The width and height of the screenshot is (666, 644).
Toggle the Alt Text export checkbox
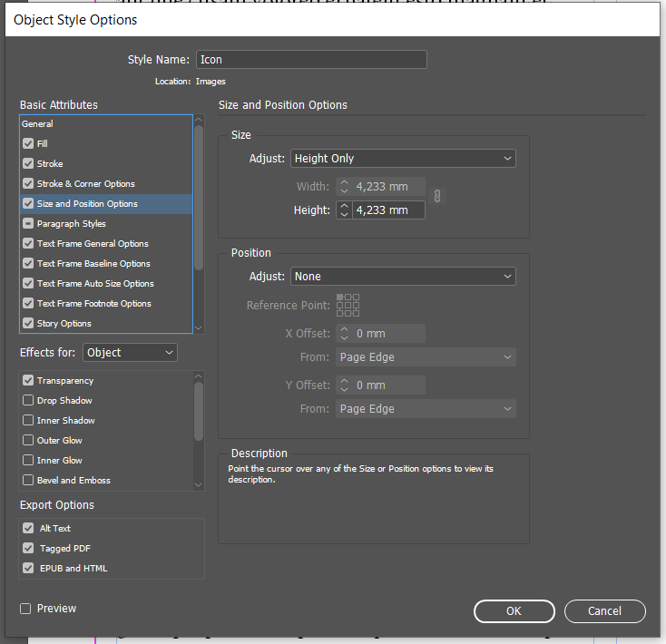[28, 528]
